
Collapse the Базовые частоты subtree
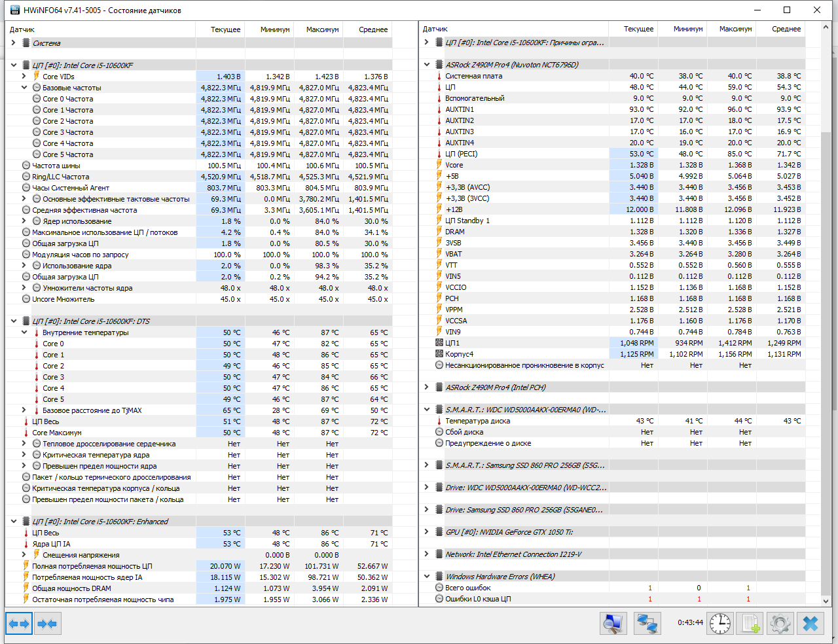[24, 88]
